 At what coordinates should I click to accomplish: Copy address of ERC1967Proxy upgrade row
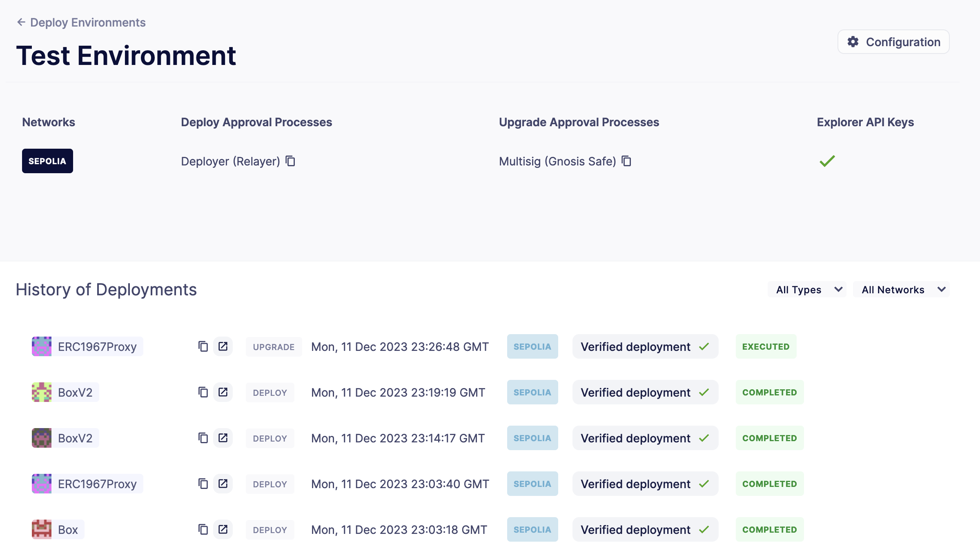coord(203,346)
